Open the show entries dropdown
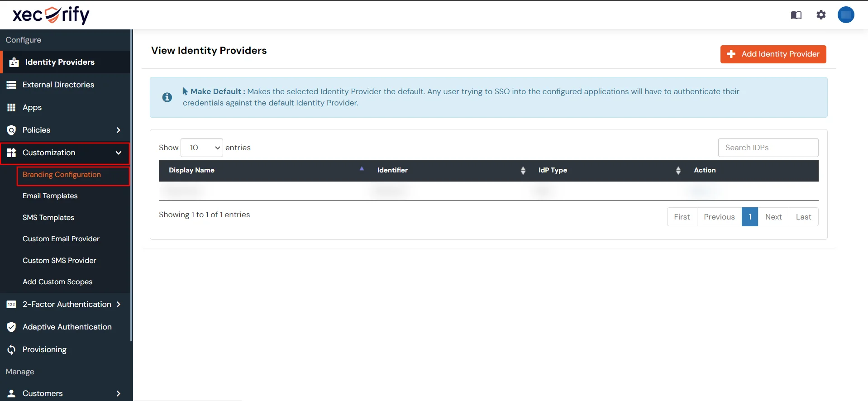The image size is (868, 401). (x=202, y=148)
